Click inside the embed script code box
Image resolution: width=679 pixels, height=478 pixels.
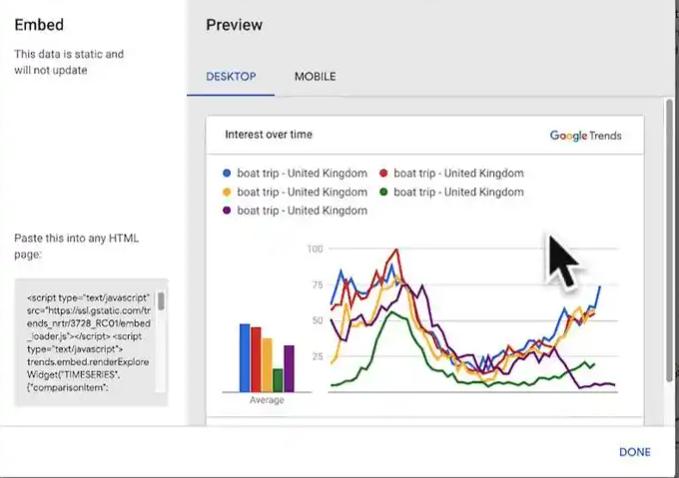coord(88,342)
